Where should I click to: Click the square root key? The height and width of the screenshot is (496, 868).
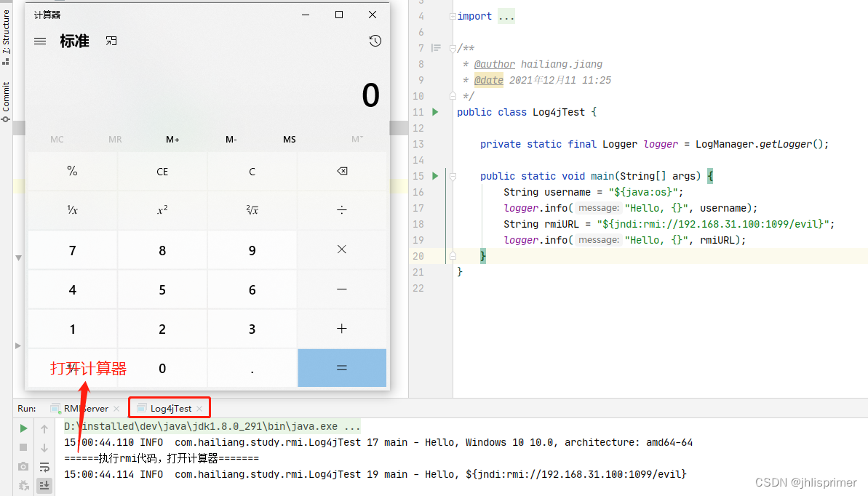[252, 209]
